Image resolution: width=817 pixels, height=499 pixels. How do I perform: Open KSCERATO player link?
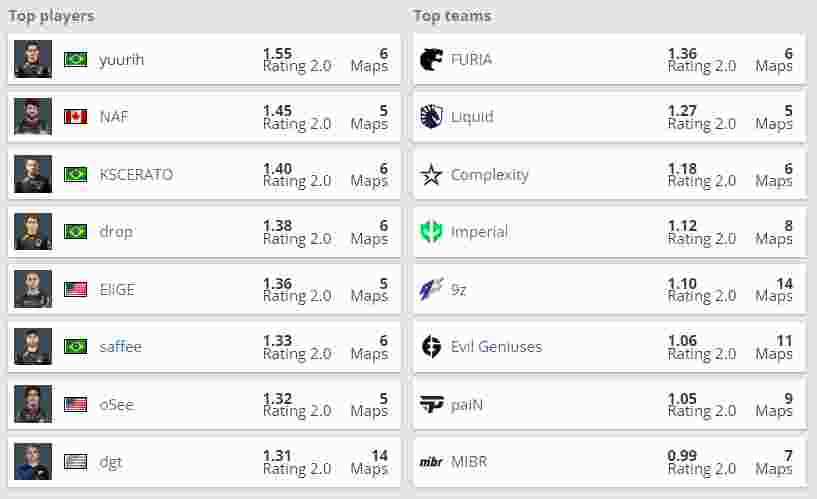pyautogui.click(x=136, y=174)
